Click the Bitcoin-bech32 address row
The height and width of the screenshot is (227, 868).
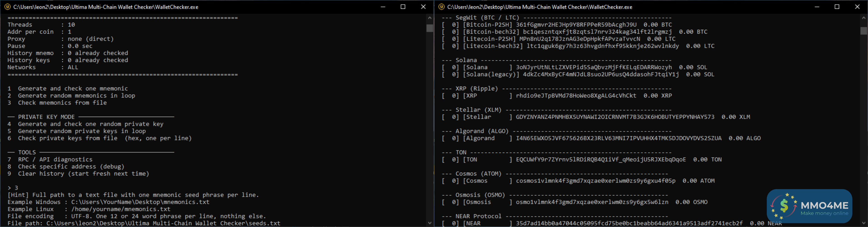575,32
